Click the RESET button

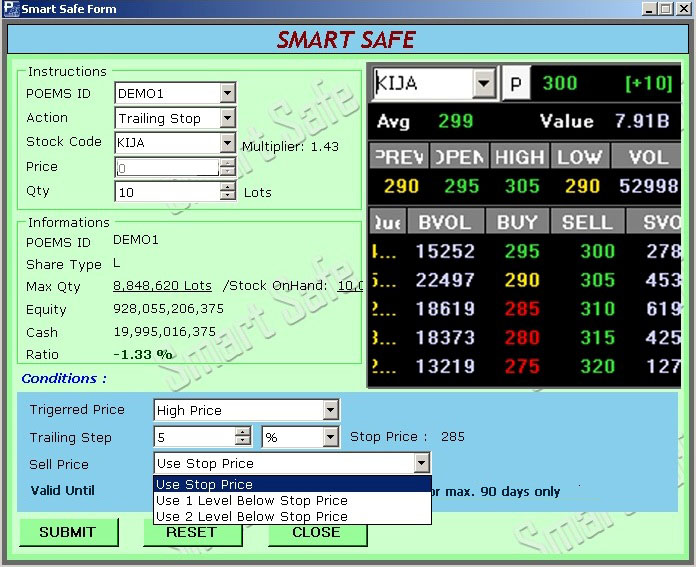pyautogui.click(x=192, y=535)
